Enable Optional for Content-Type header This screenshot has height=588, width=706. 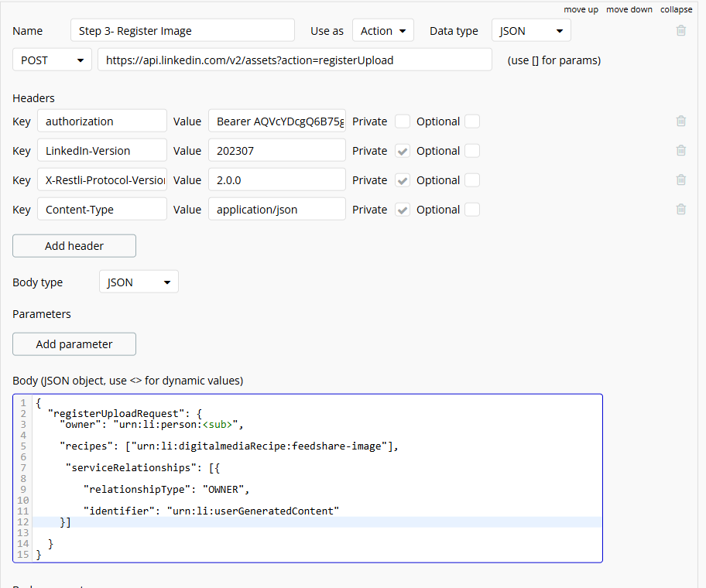[472, 210]
